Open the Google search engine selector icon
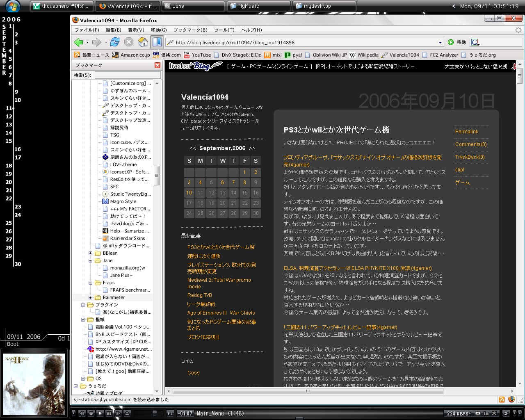The image size is (525, 420). (476, 42)
